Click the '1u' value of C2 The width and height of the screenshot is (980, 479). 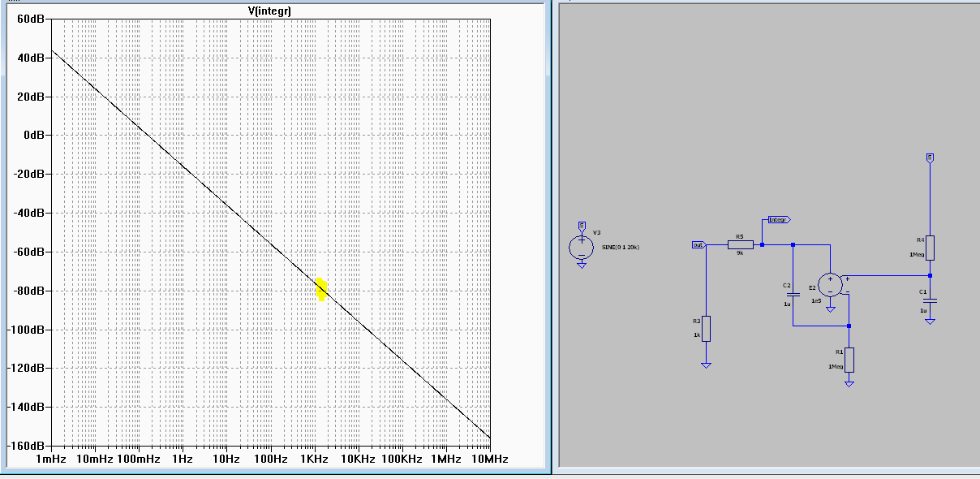click(786, 304)
